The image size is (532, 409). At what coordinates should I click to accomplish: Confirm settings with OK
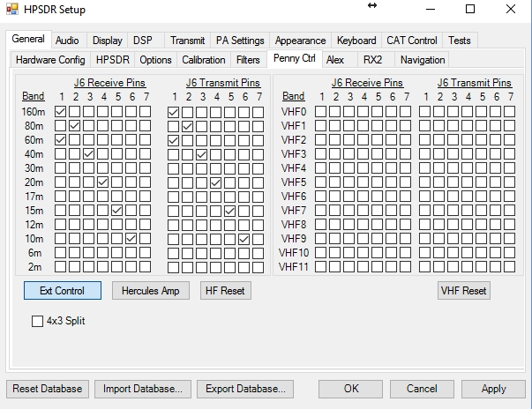pyautogui.click(x=350, y=389)
